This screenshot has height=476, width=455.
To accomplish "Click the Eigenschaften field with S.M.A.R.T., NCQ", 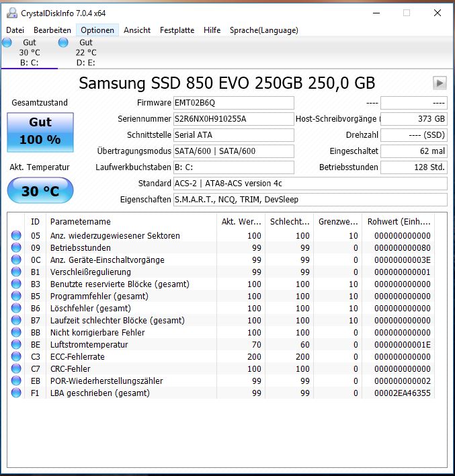I will (311, 200).
